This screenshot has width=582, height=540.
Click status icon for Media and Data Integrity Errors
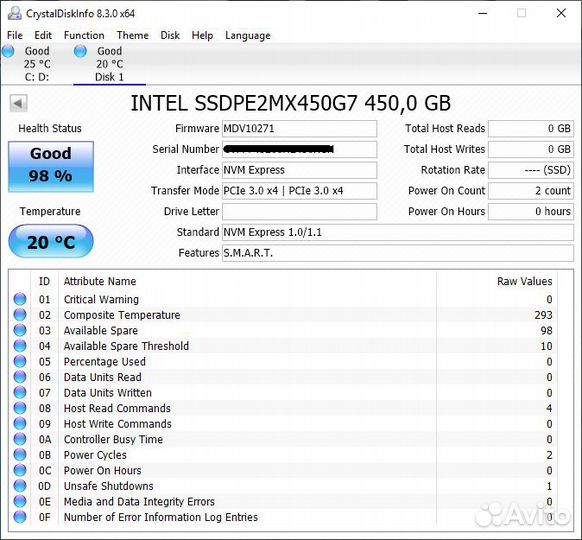[x=20, y=501]
